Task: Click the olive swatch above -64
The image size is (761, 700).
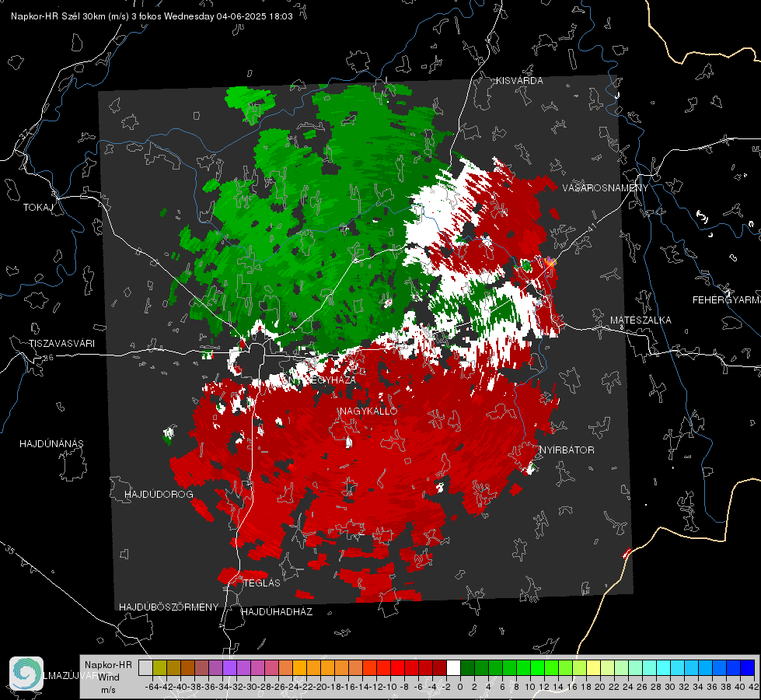Action: pyautogui.click(x=159, y=668)
